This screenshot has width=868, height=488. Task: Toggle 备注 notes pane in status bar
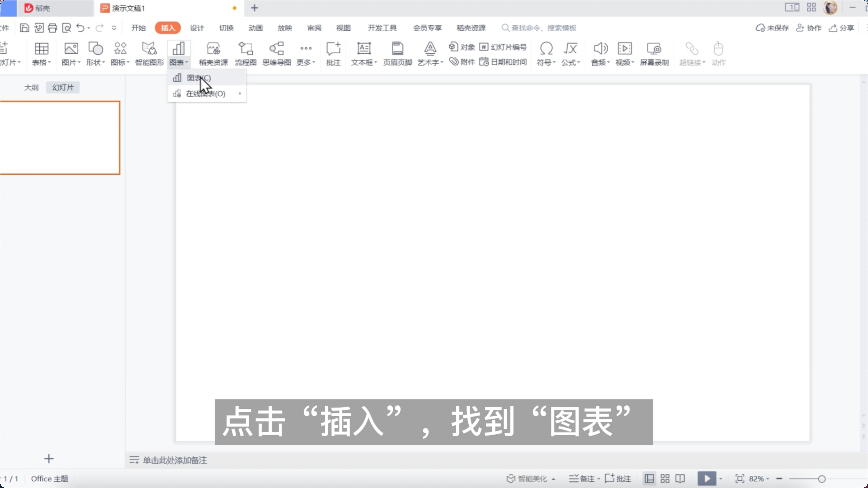click(582, 479)
